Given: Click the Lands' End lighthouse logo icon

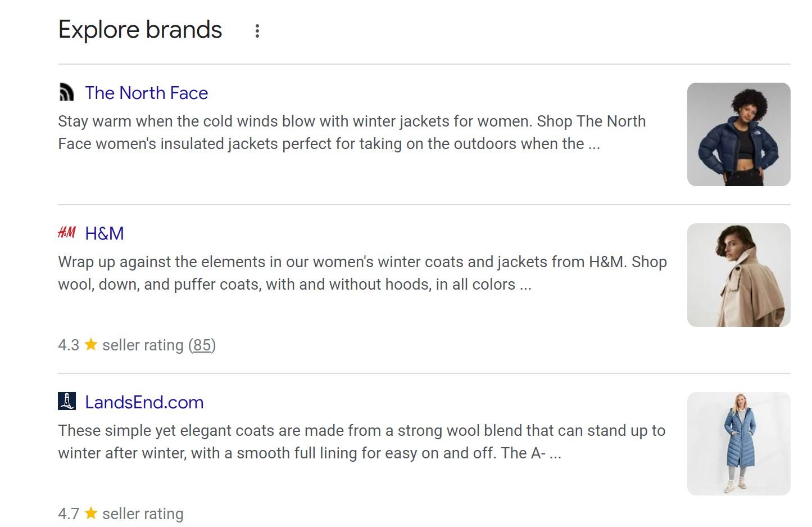Looking at the screenshot, I should click(x=66, y=402).
